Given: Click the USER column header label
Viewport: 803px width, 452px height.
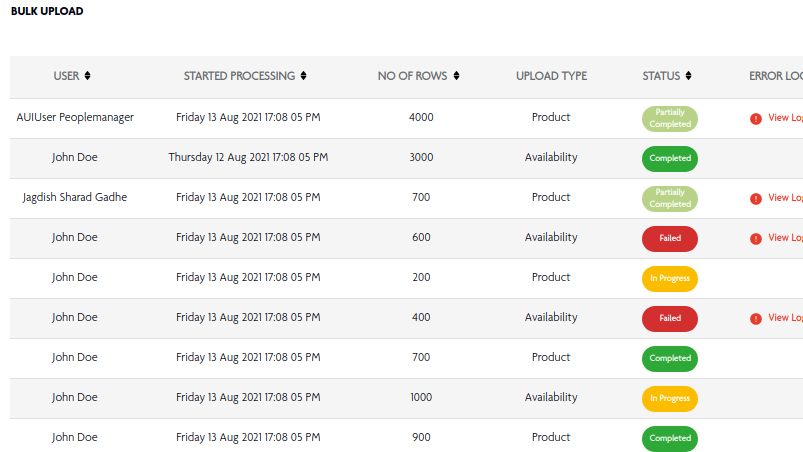Looking at the screenshot, I should pos(67,76).
